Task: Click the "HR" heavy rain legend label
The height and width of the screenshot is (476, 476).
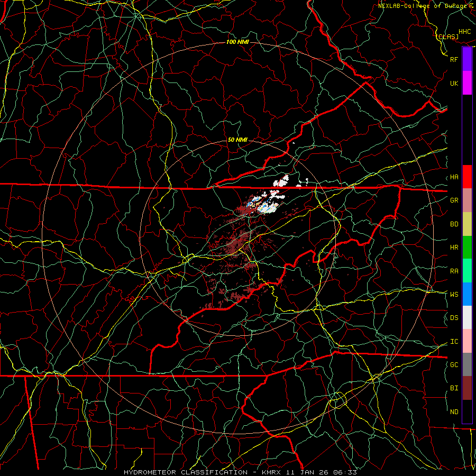Action: (x=454, y=248)
